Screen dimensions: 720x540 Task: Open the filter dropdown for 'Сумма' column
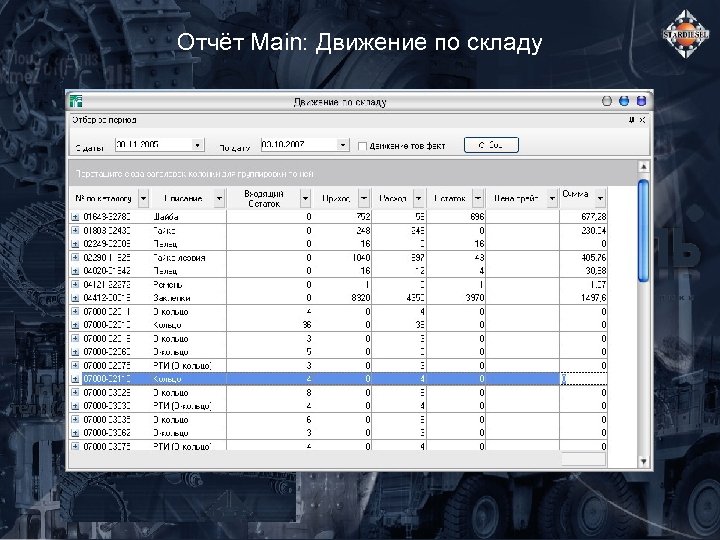(600, 199)
